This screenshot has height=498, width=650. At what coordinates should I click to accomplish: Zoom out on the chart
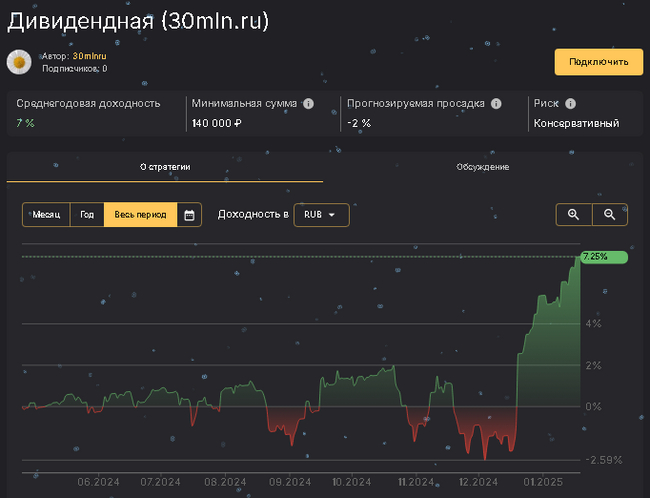pos(609,215)
